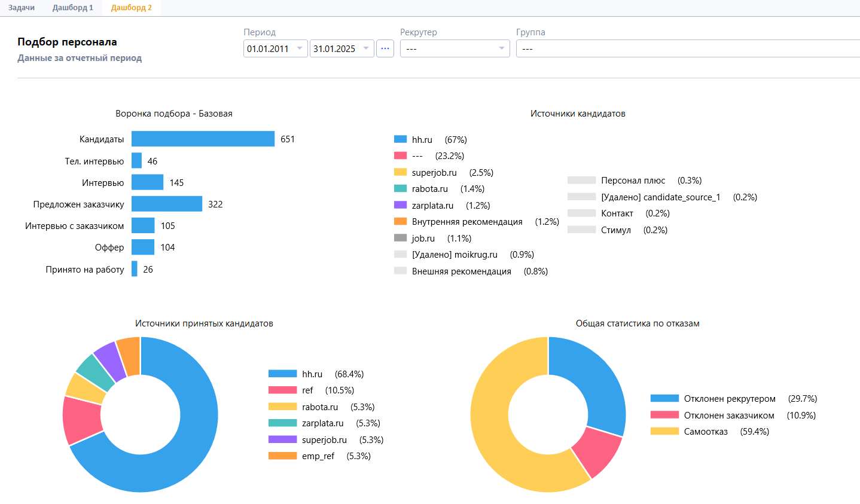Click the Оффер funnel bar
This screenshot has height=504, width=860.
pos(143,247)
